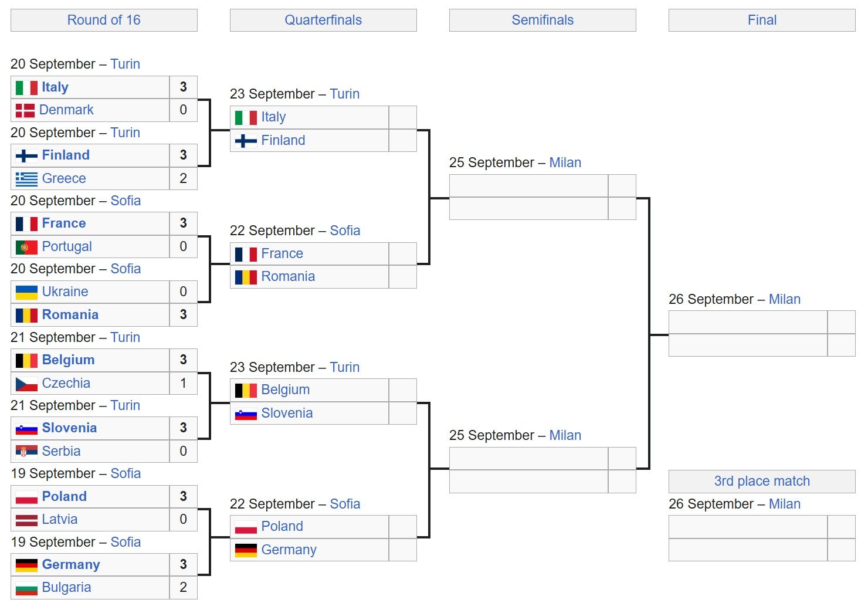Click the Latvia flag icon
Viewport: 868px width, 603px height.
pos(26,520)
